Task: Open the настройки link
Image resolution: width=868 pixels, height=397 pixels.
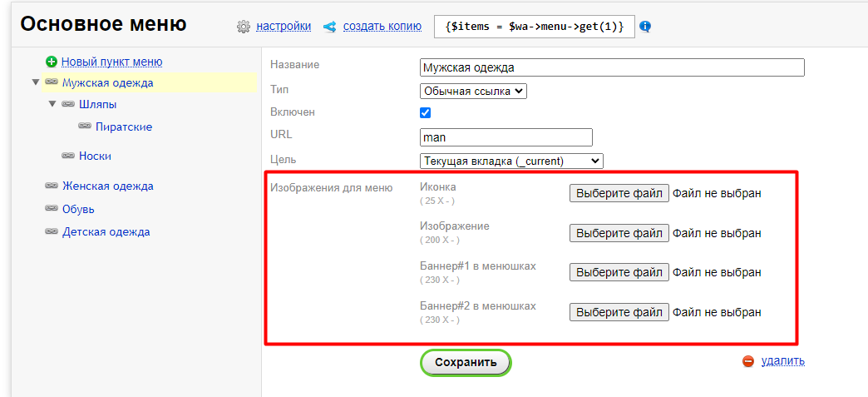Action: click(x=284, y=27)
